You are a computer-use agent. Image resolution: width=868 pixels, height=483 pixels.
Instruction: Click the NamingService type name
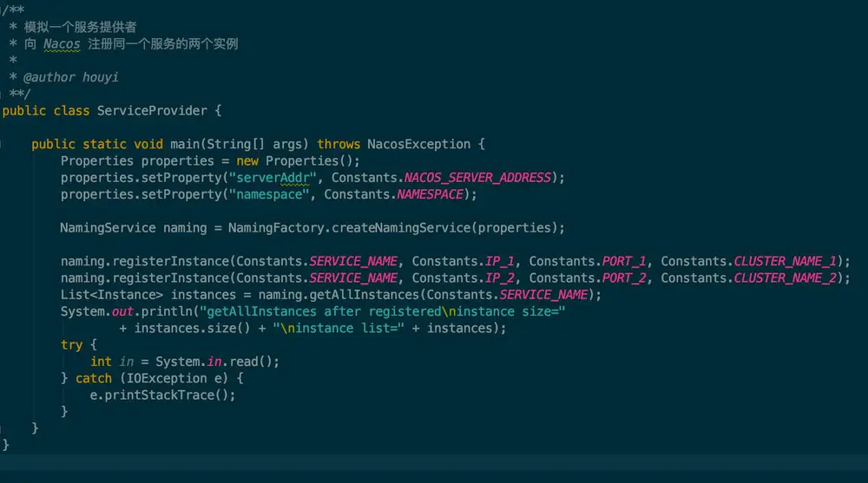tap(108, 228)
